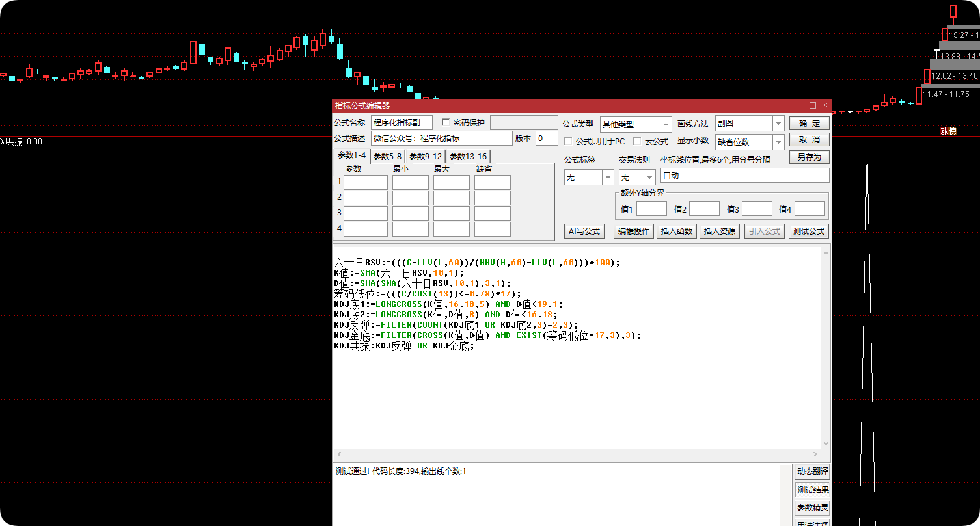Viewport: 980px width, 526px height.
Task: Click the 另存为 button
Action: tap(810, 157)
